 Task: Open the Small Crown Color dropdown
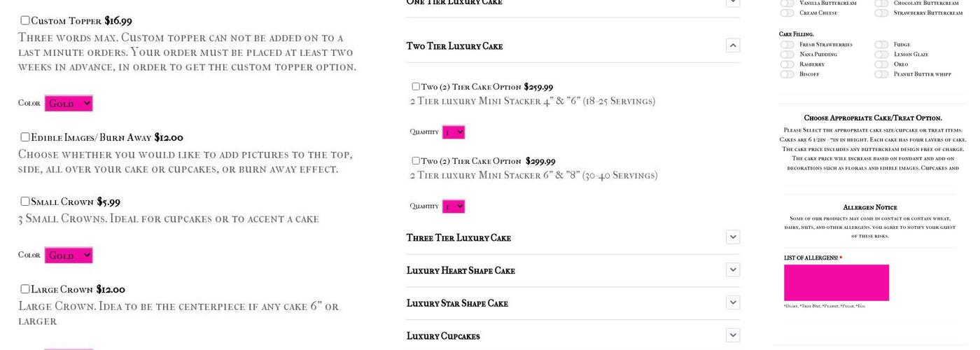point(69,255)
